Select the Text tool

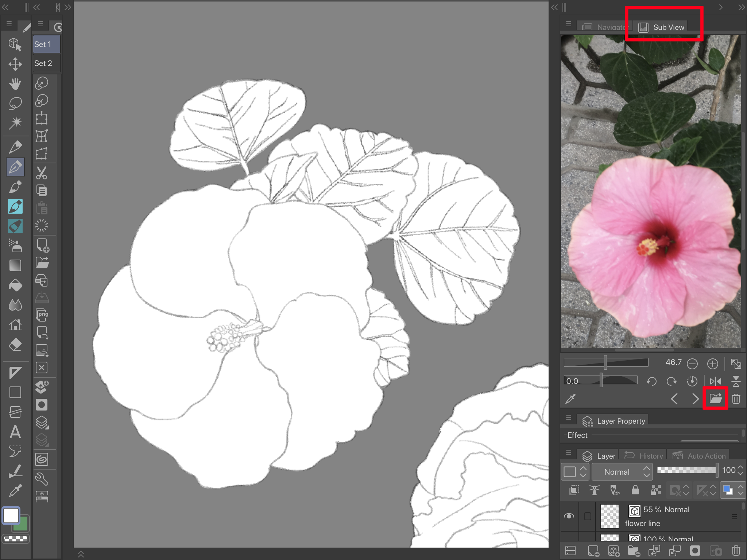15,432
